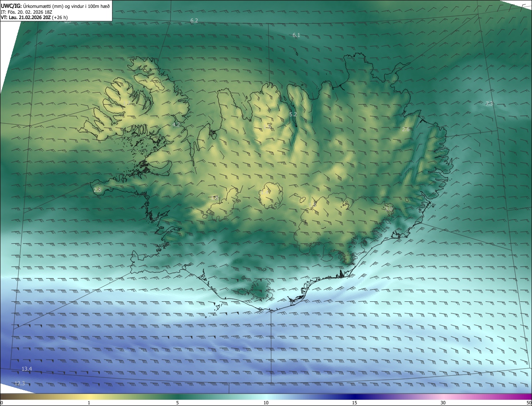
Task: Click the map value label "6.2"
Action: click(x=194, y=20)
